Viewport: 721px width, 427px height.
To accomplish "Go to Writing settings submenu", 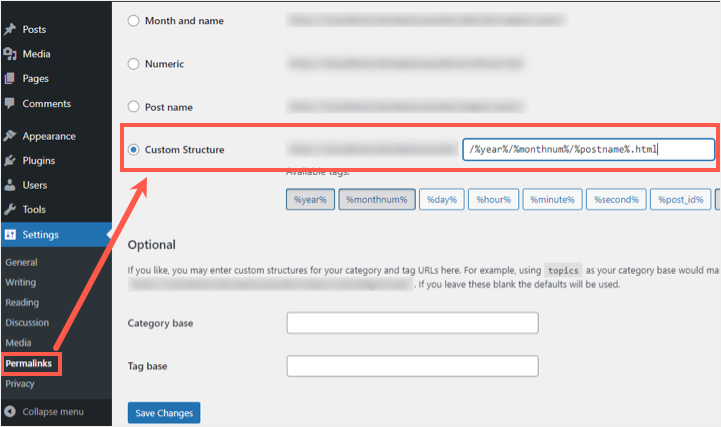I will tap(20, 282).
